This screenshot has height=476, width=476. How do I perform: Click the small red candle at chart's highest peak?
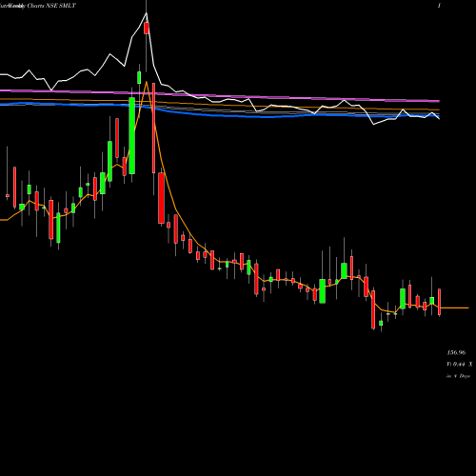pos(147,28)
